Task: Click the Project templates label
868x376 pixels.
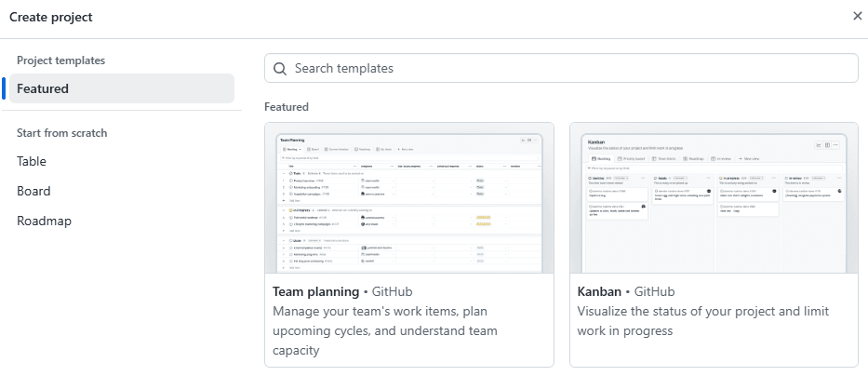Action: (60, 60)
